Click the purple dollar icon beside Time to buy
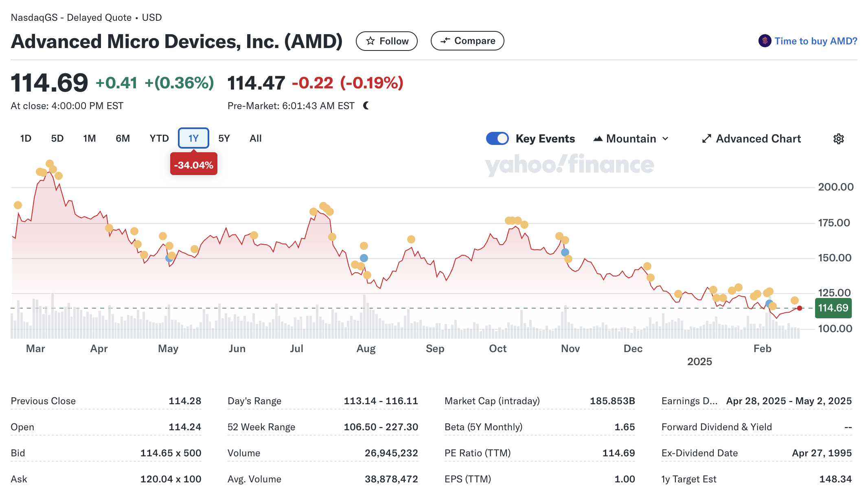Image resolution: width=868 pixels, height=495 pixels. pyautogui.click(x=765, y=41)
